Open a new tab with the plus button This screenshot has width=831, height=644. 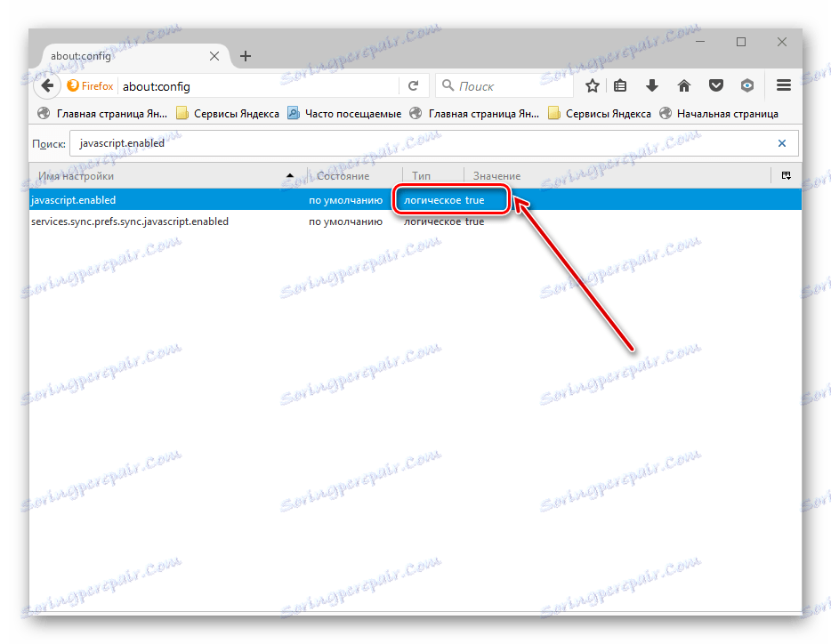click(246, 56)
